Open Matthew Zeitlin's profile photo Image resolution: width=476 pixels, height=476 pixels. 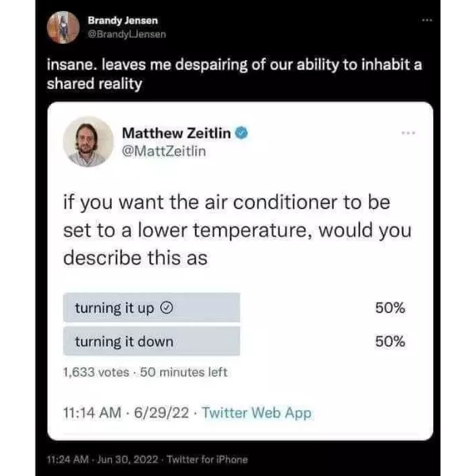(x=88, y=141)
